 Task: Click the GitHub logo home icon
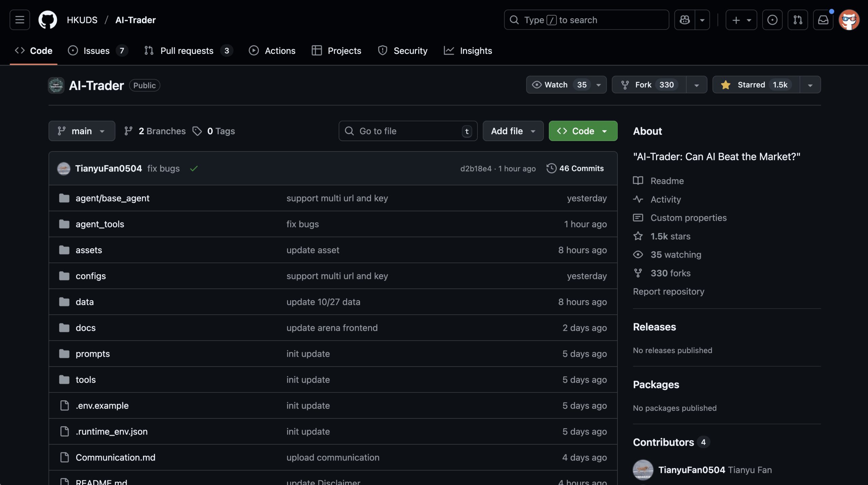point(47,20)
